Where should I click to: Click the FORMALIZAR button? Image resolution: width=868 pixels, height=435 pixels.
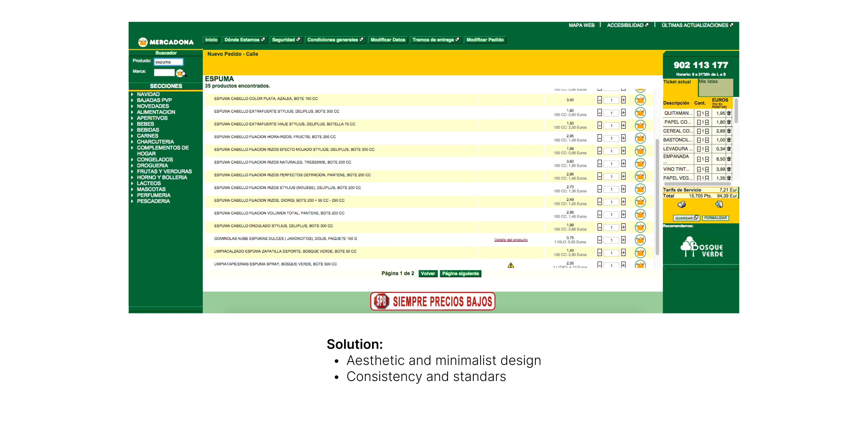coord(715,218)
